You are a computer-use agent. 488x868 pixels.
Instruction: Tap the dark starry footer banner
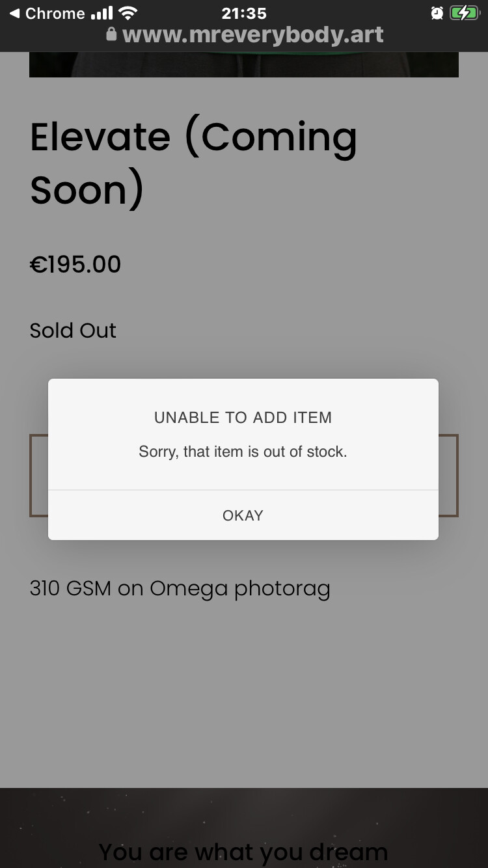[x=244, y=813]
